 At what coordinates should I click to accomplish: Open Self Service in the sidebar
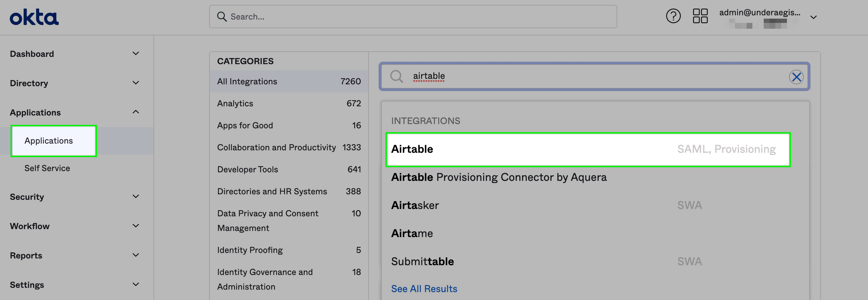pos(47,168)
